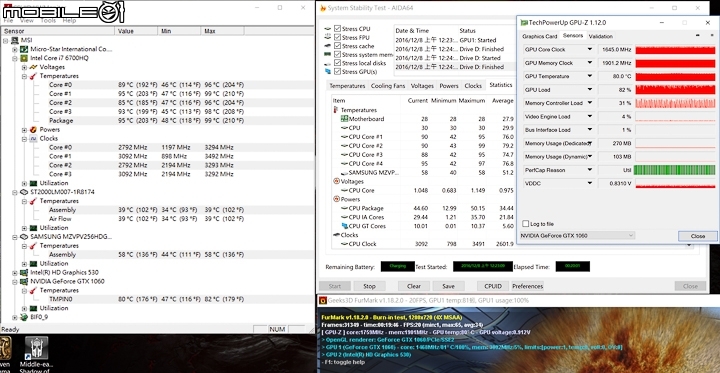Open the GPU Memory Clock sensor dropdown
The height and width of the screenshot is (373, 720).
590,63
